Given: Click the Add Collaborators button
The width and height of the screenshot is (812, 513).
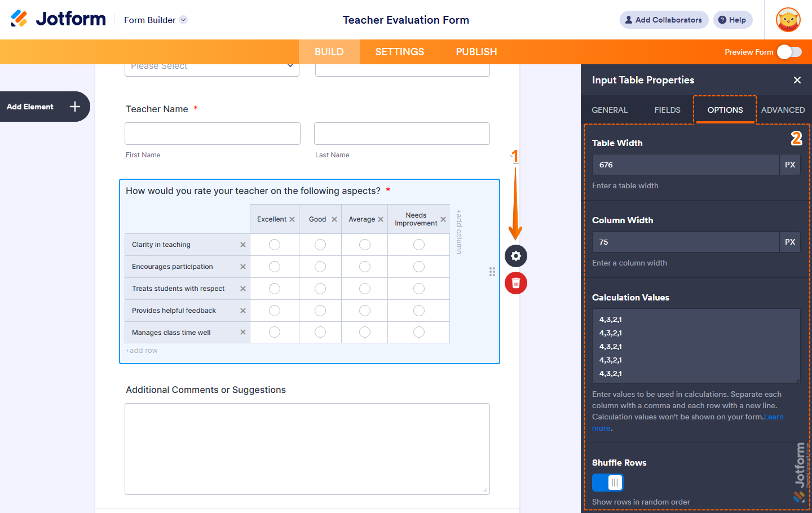Looking at the screenshot, I should pyautogui.click(x=664, y=20).
